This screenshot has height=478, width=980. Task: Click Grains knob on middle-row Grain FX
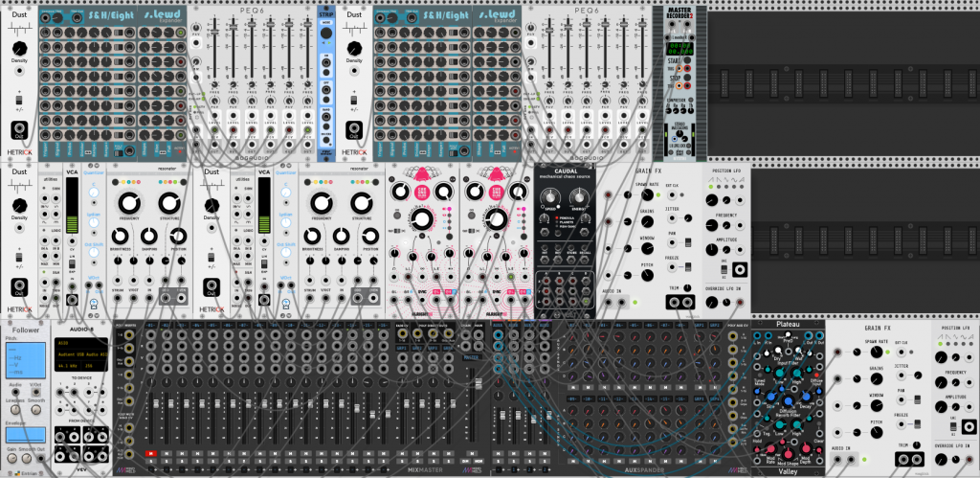[648, 221]
